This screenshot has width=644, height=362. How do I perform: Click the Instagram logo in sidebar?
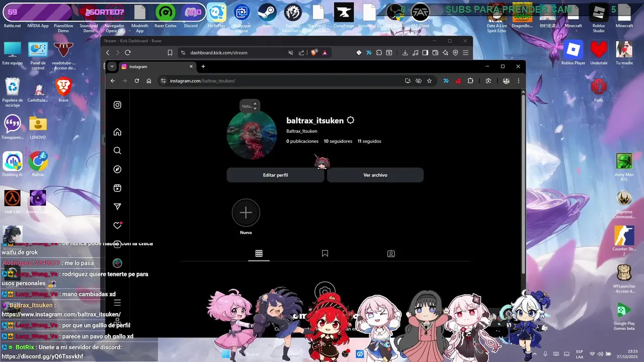click(117, 105)
